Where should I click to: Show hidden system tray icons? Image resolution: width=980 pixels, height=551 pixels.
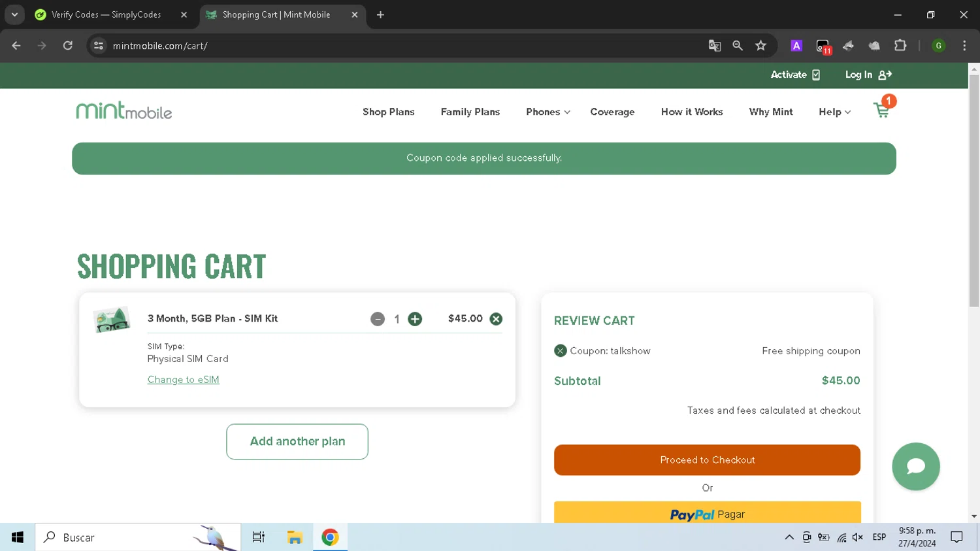(789, 537)
